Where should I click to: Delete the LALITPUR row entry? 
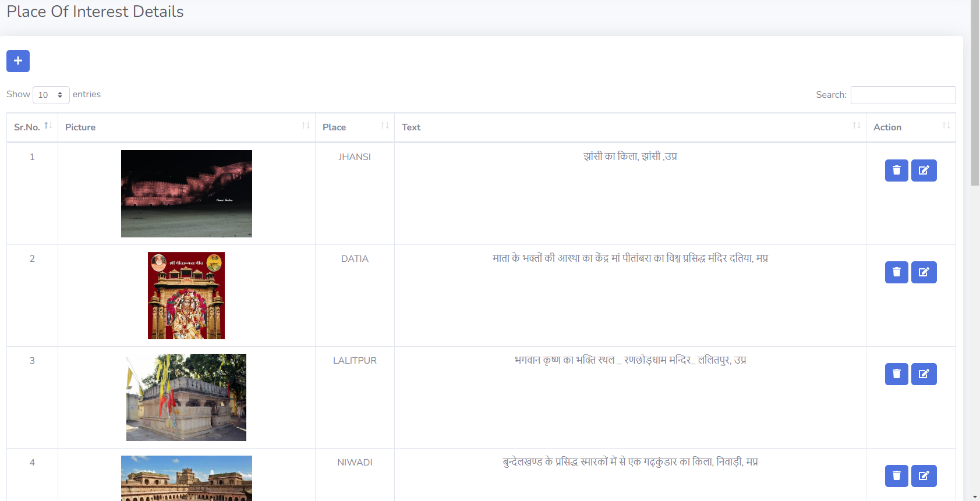click(x=896, y=374)
